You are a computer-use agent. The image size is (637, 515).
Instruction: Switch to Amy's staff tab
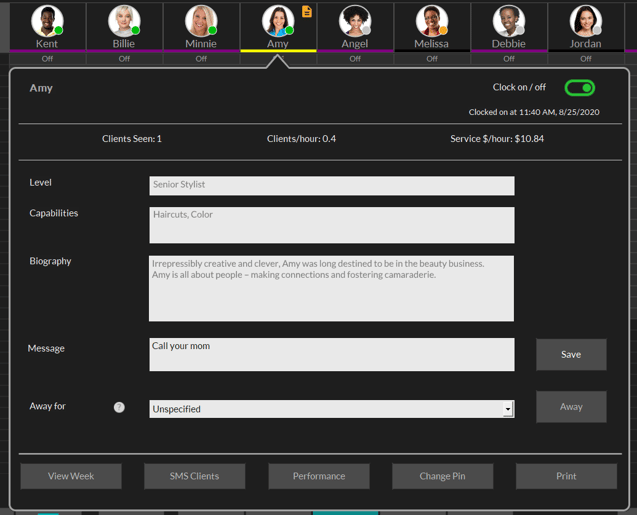click(x=278, y=43)
